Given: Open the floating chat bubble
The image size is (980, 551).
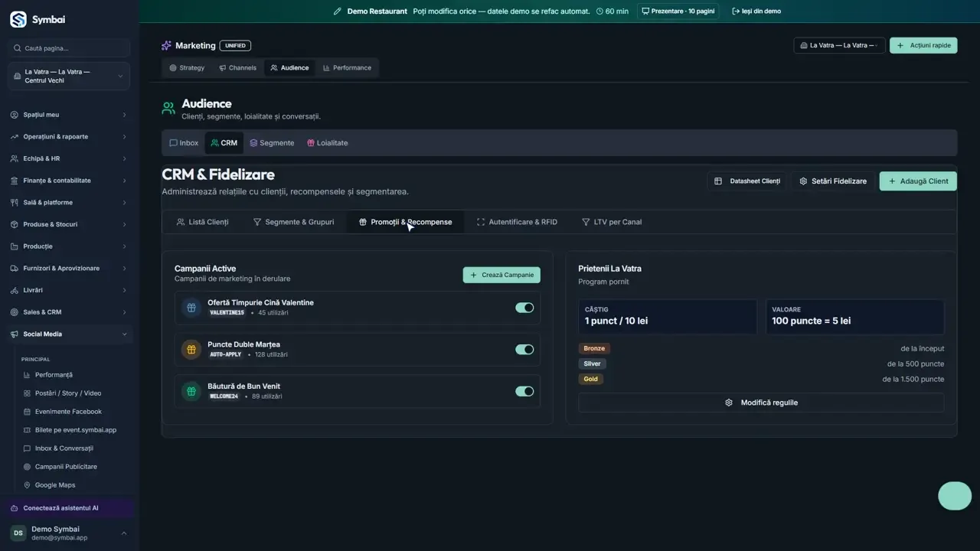Looking at the screenshot, I should [955, 496].
